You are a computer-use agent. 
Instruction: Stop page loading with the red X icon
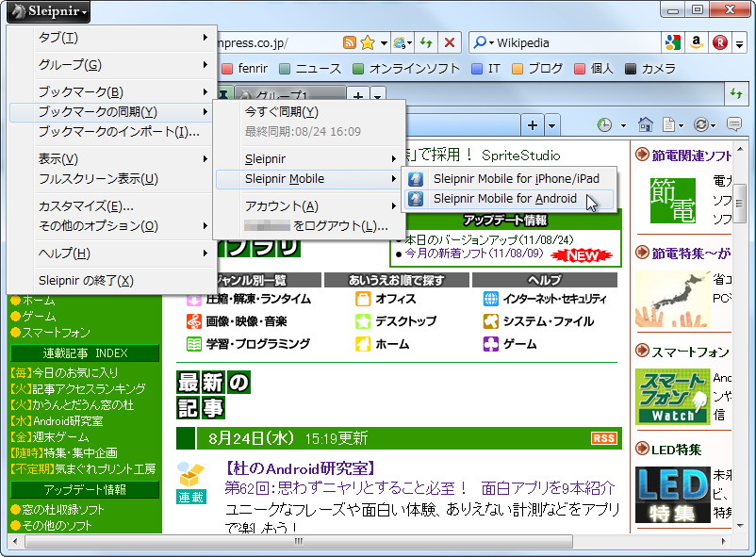pos(448,42)
